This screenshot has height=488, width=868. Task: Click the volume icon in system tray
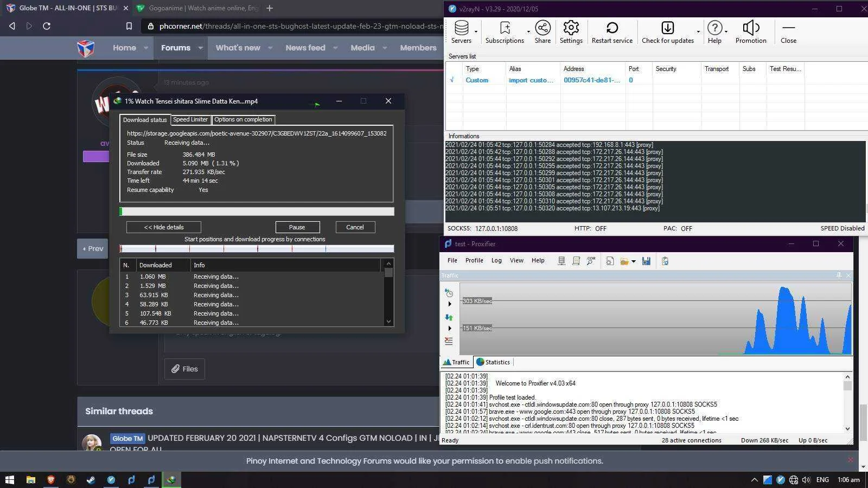(806, 480)
